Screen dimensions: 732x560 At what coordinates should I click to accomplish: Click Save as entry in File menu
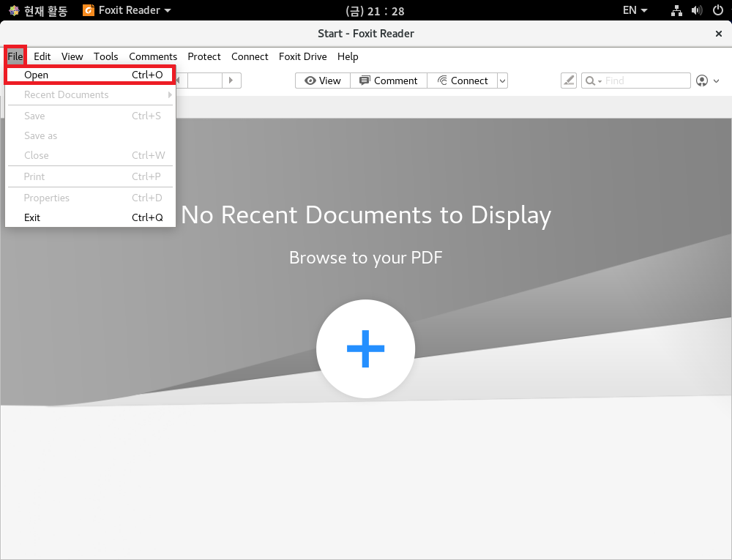point(90,136)
